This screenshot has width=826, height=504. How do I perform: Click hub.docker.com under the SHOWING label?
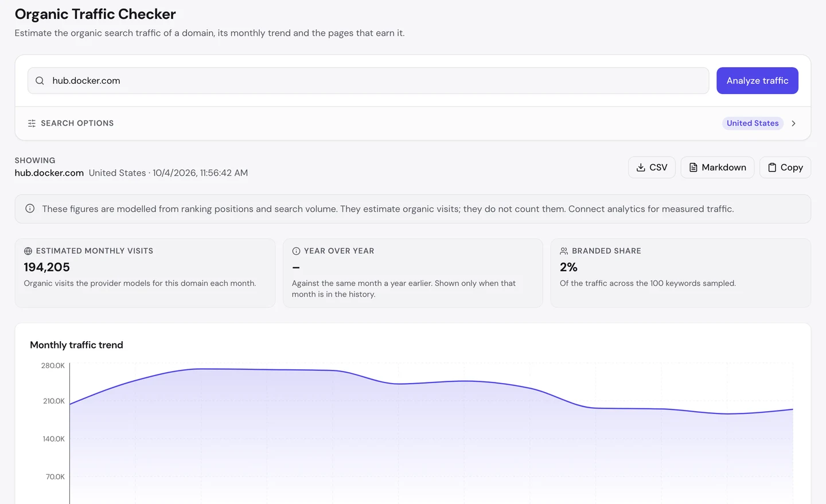pos(49,173)
